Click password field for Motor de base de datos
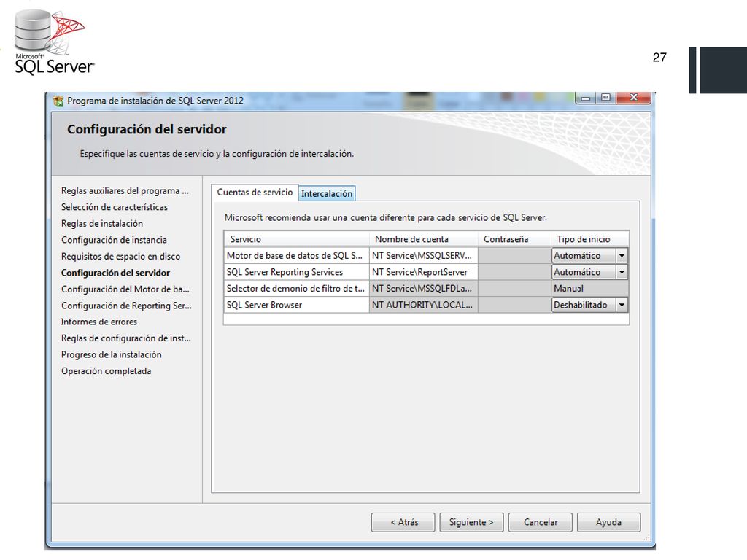The width and height of the screenshot is (747, 560). pyautogui.click(x=514, y=256)
